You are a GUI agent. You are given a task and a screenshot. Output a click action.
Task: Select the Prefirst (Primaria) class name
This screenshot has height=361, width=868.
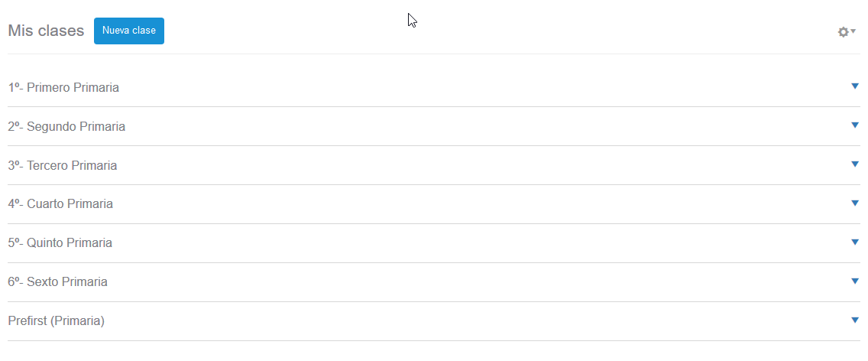click(x=56, y=321)
